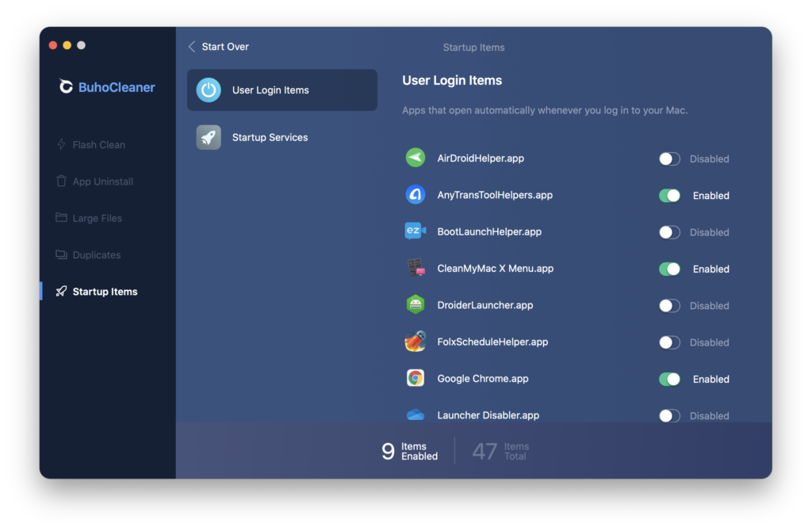Viewport: 812px width, 531px height.
Task: Click the Disabled label for BootLaunchHelper.app
Action: pyautogui.click(x=709, y=232)
